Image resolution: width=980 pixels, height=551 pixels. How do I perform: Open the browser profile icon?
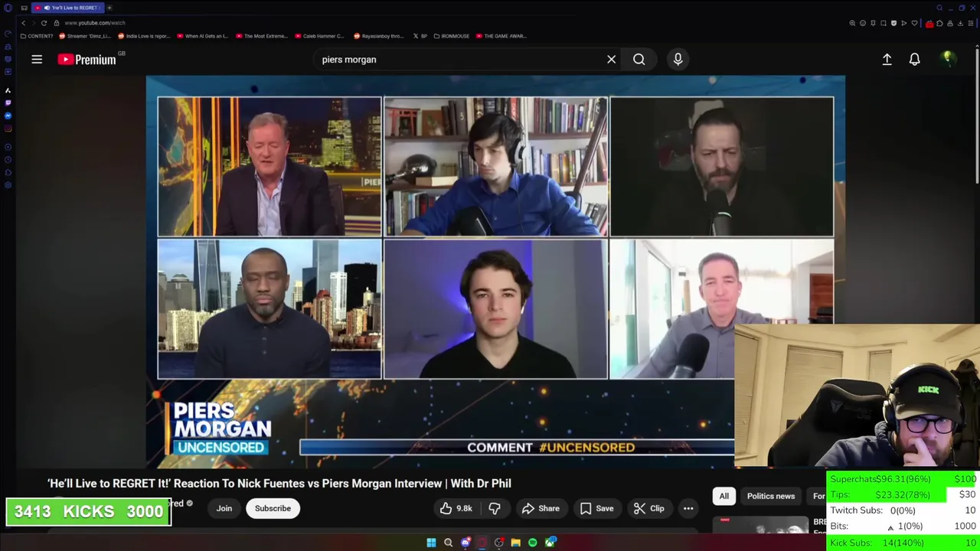tap(950, 23)
